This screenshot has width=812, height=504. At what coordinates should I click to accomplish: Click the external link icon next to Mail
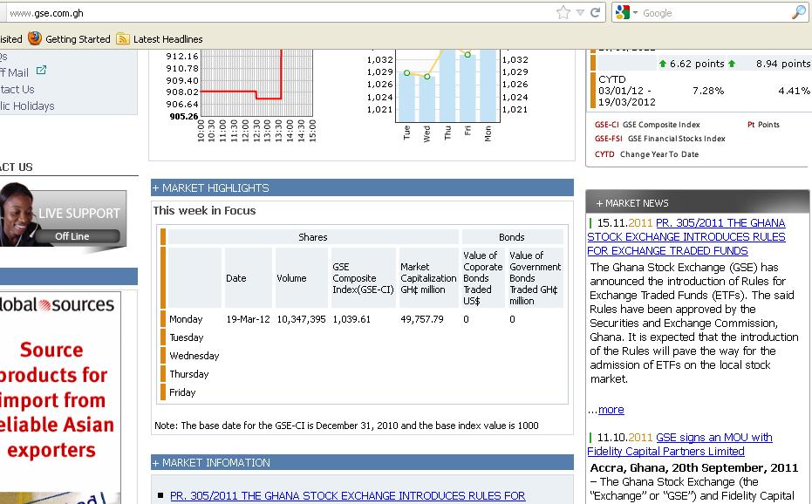[x=41, y=70]
